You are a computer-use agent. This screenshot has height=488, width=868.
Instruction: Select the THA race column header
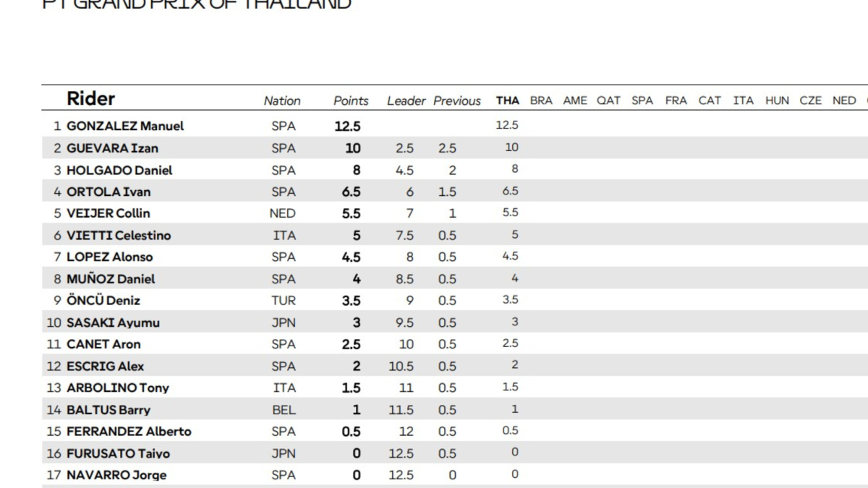tap(508, 100)
